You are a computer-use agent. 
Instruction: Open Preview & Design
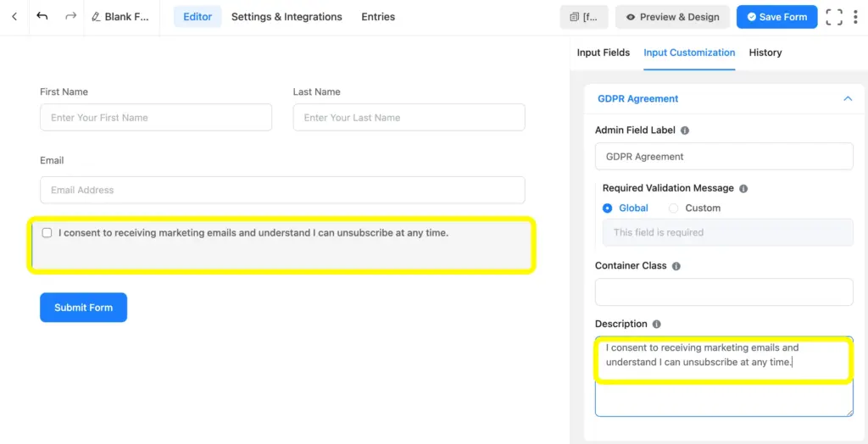(x=672, y=17)
